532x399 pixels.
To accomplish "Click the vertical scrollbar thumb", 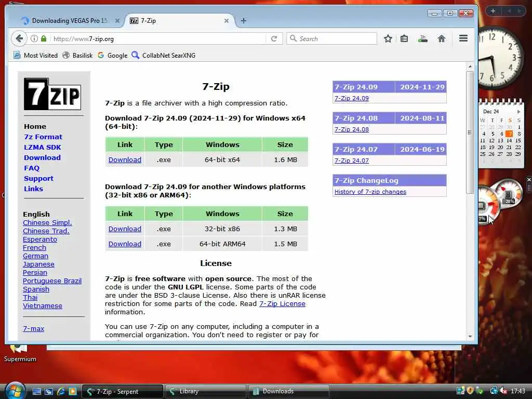I will [x=470, y=132].
